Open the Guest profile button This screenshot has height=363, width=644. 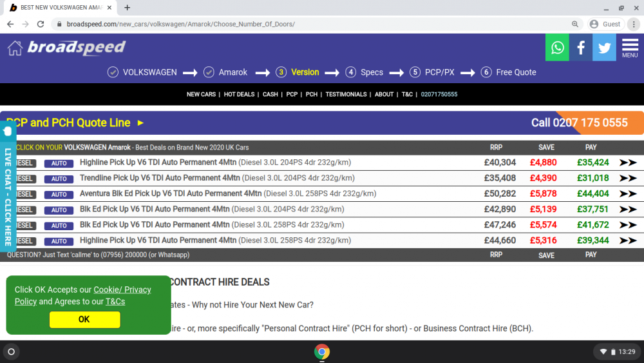606,25
